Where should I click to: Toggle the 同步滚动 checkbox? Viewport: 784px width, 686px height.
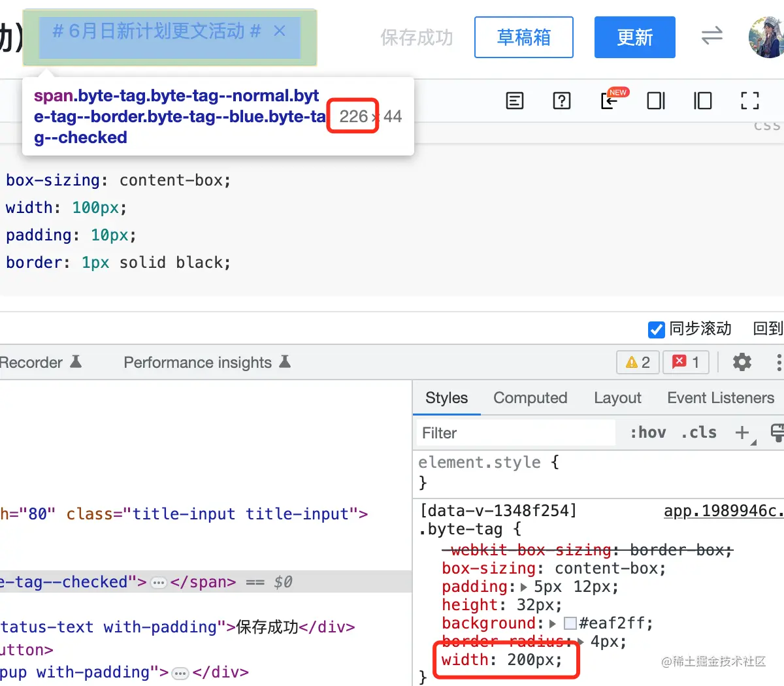click(657, 329)
